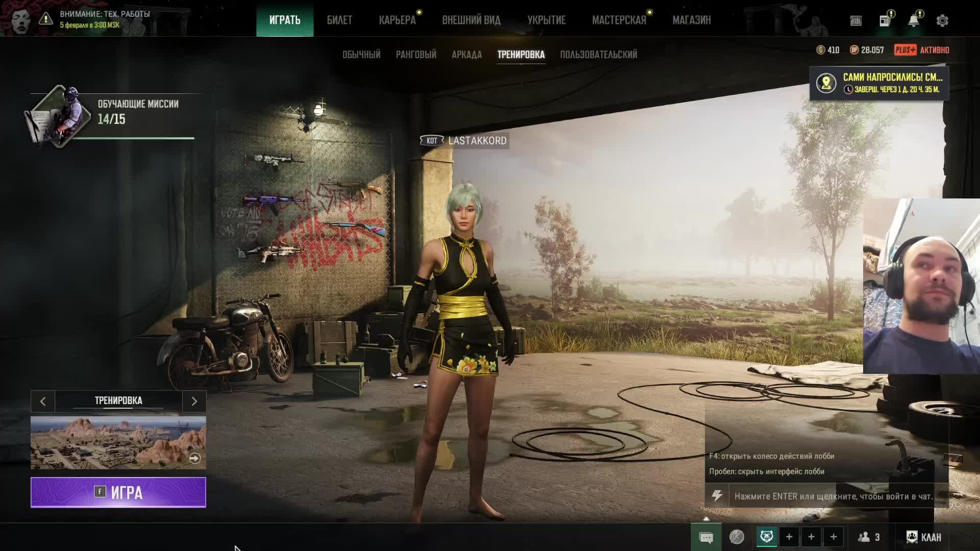Click the chat input field
The image size is (980, 551).
point(838,496)
